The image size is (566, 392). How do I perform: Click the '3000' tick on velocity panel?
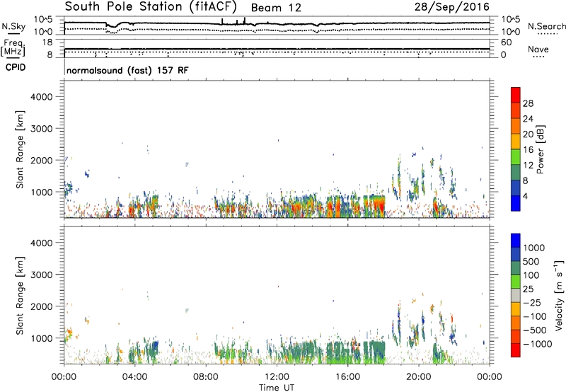point(41,275)
